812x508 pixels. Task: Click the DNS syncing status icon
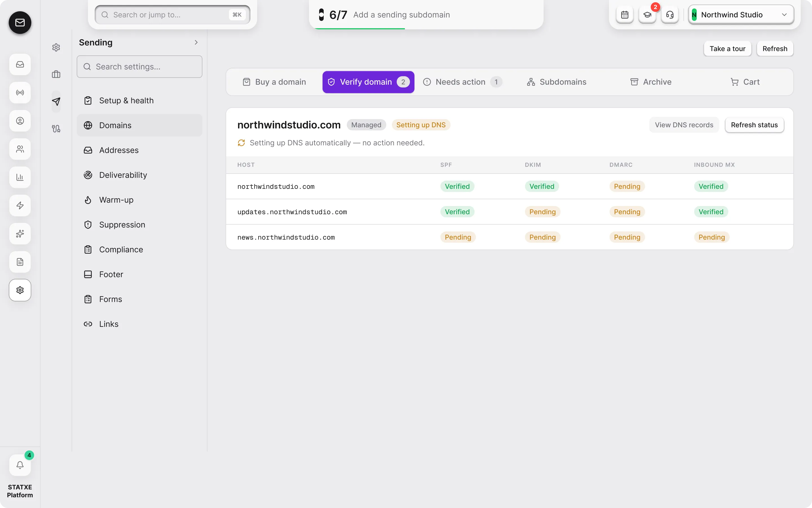coord(241,143)
